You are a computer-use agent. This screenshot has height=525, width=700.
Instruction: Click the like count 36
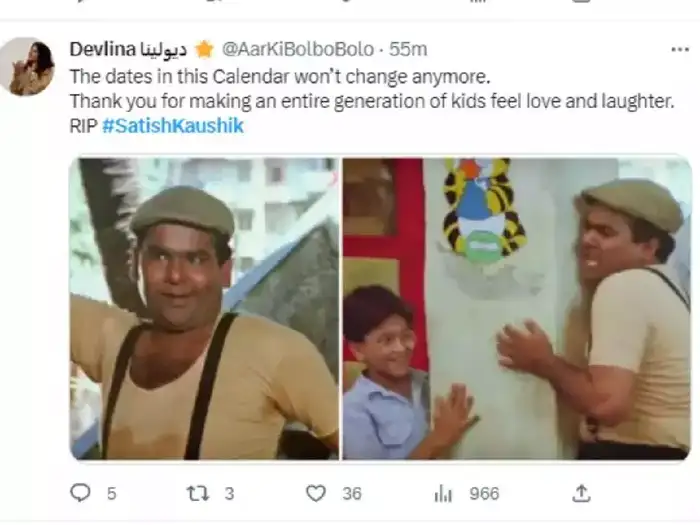tap(351, 493)
